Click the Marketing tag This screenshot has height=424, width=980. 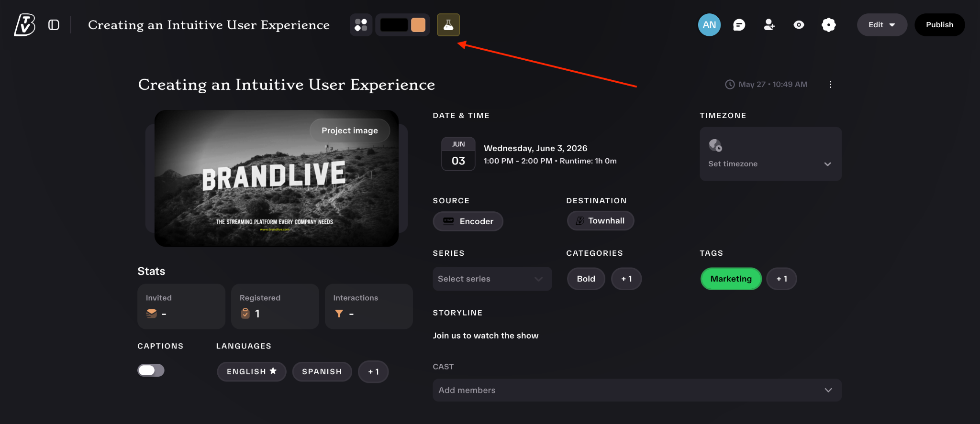[x=731, y=279]
